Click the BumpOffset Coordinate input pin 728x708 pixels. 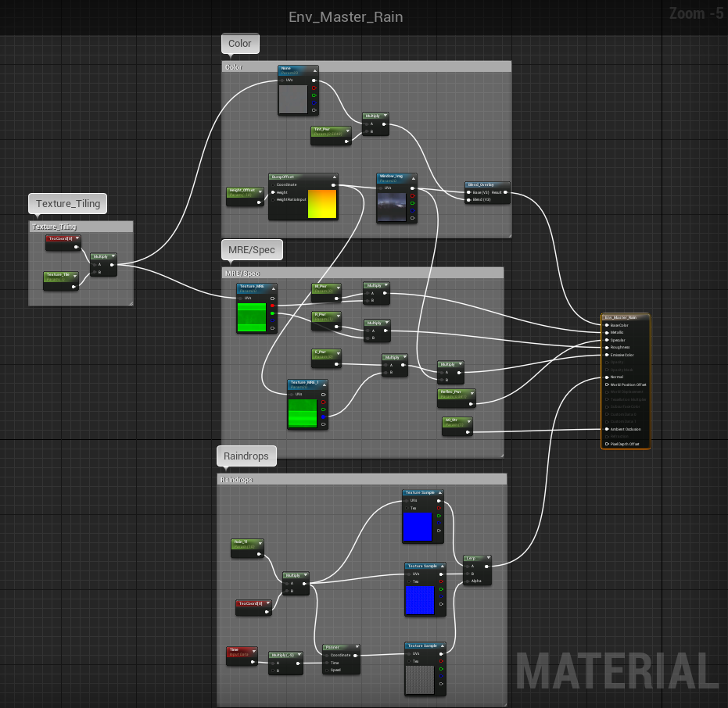(x=273, y=184)
